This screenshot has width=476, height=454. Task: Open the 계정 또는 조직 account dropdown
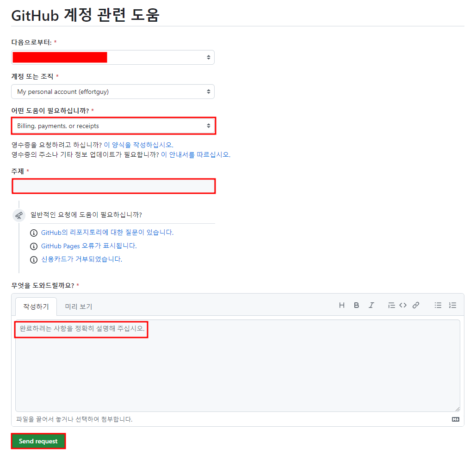pyautogui.click(x=113, y=92)
